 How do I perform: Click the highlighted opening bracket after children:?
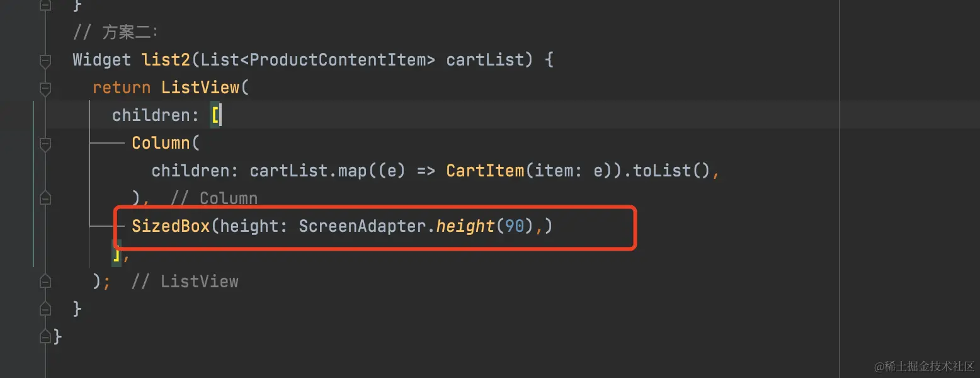[215, 115]
